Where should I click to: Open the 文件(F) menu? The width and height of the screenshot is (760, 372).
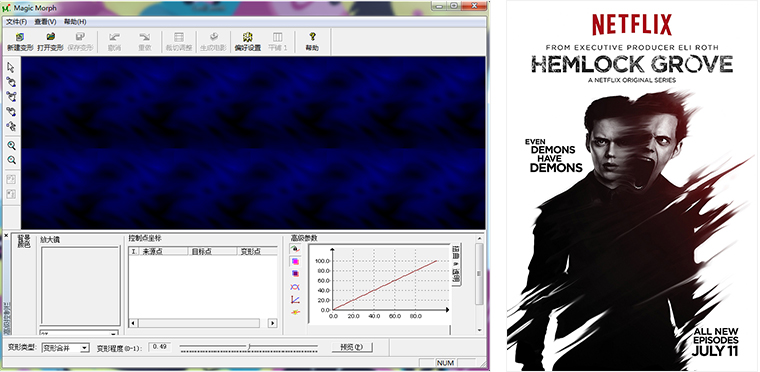(x=16, y=22)
